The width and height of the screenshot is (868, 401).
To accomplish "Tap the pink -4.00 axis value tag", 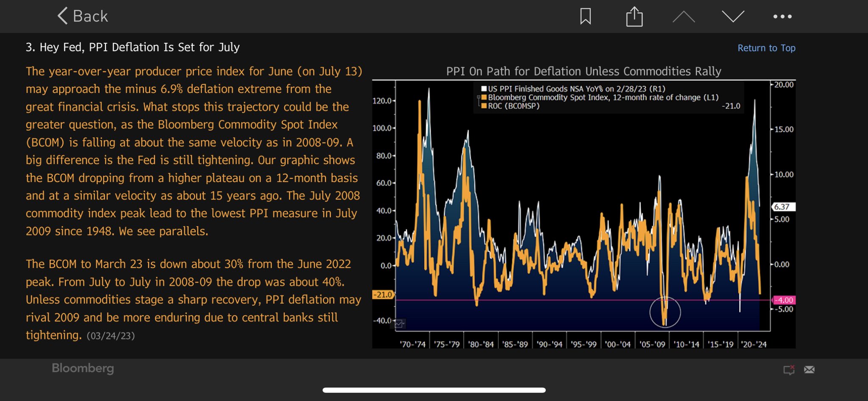I will [x=784, y=300].
